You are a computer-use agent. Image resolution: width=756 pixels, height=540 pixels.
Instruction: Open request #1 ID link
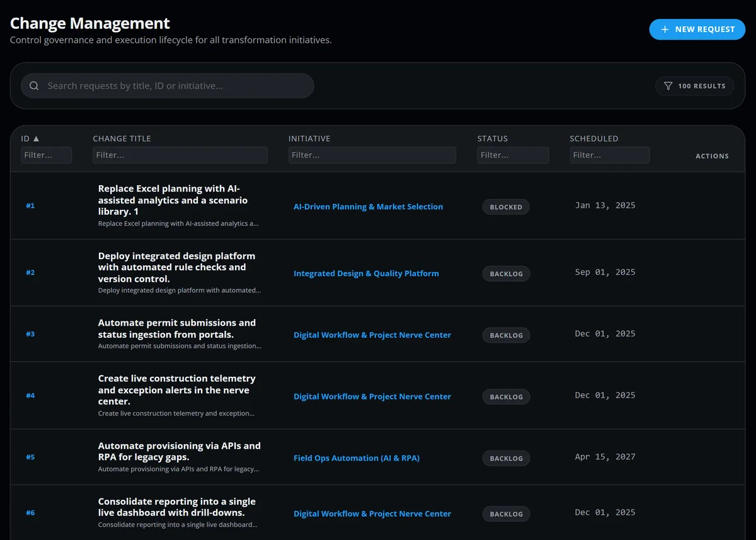(30, 206)
